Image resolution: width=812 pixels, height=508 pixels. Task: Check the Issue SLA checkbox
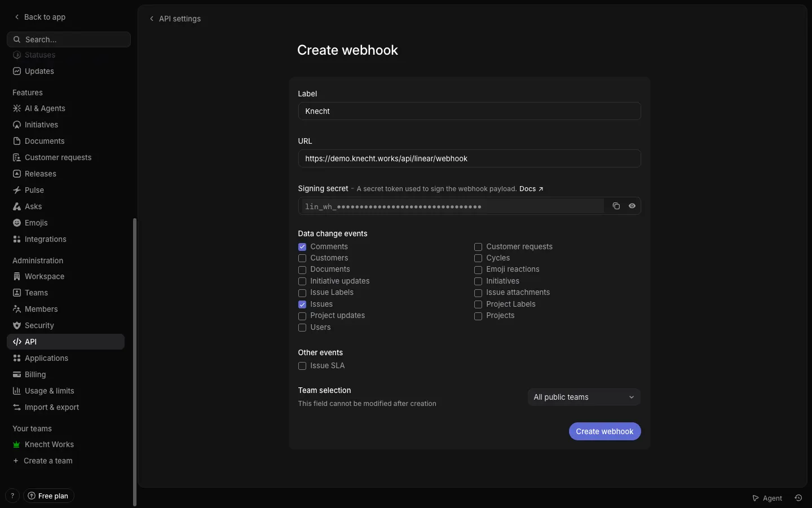tap(302, 366)
